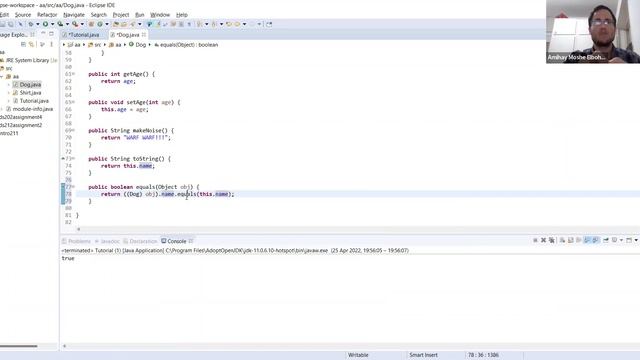Click the Pin Console icon

[606, 240]
